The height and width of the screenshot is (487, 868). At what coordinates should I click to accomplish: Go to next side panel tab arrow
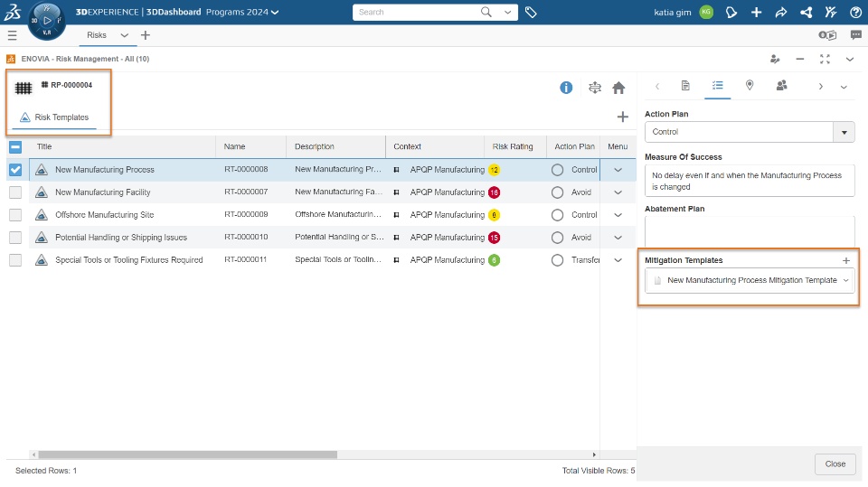tap(821, 87)
